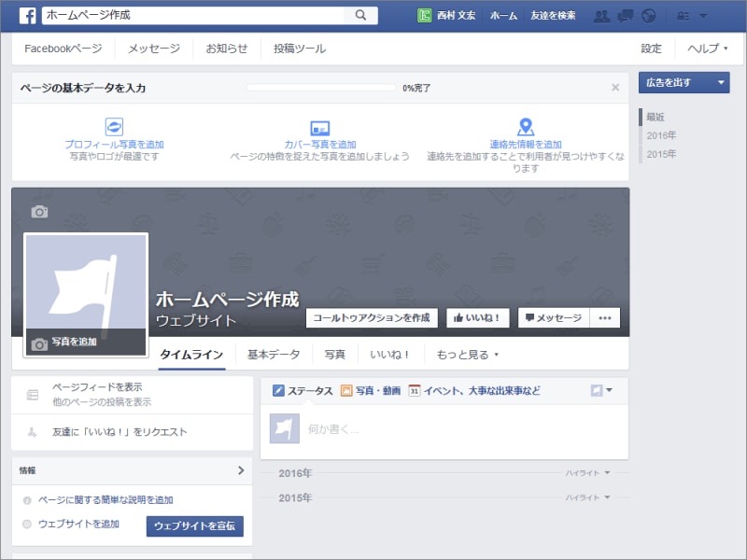Open the friend requests icon
747x560 pixels.
[603, 14]
